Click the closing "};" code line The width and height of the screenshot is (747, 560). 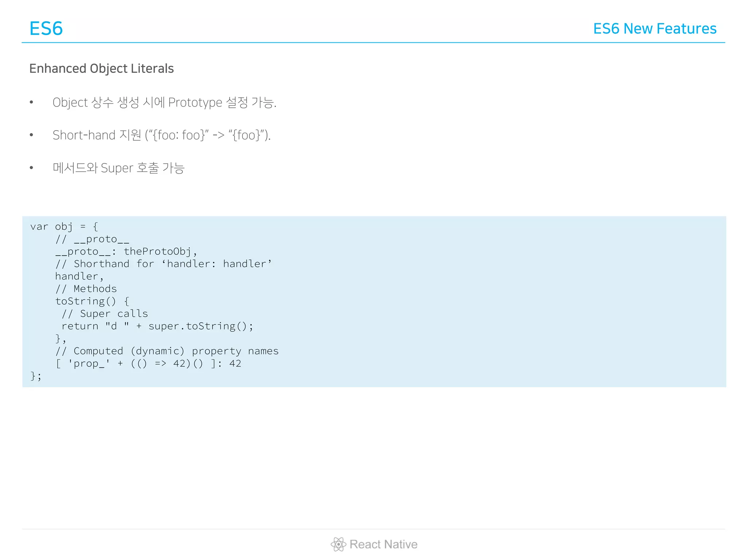point(36,376)
